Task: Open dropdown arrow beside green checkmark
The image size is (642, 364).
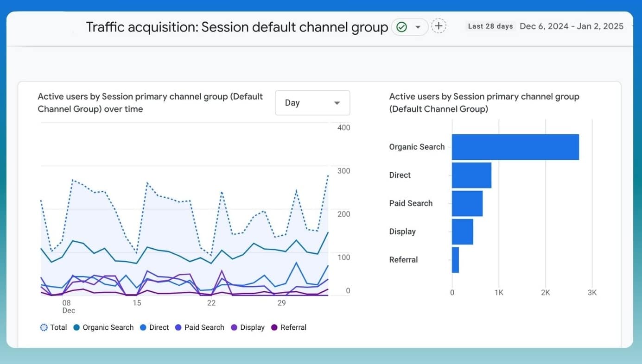Action: [418, 27]
